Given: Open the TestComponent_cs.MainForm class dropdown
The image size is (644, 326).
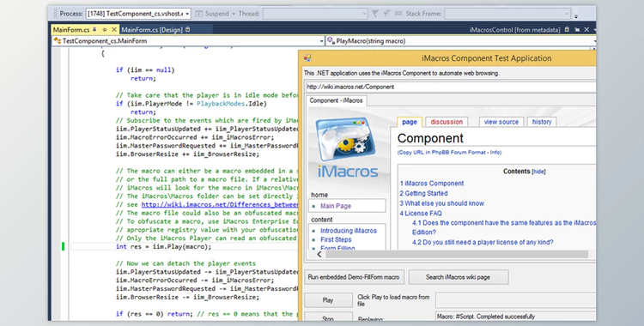Looking at the screenshot, I should click(x=188, y=40).
